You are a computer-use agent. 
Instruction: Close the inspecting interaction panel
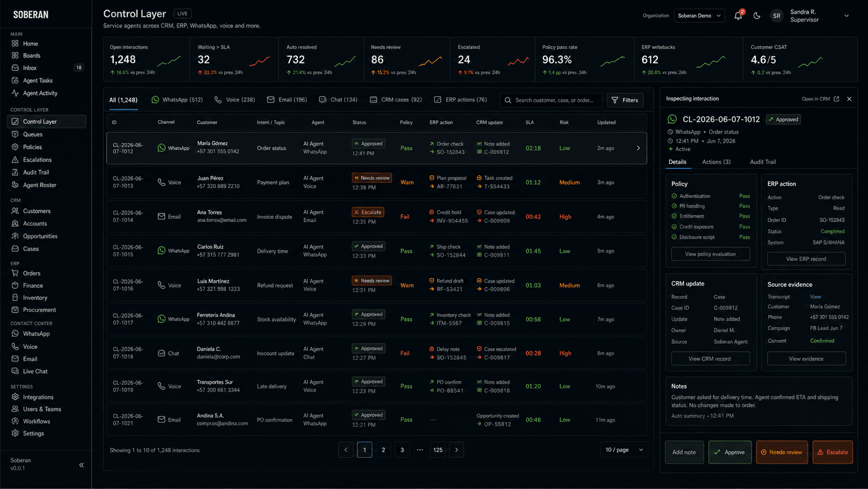click(x=849, y=99)
